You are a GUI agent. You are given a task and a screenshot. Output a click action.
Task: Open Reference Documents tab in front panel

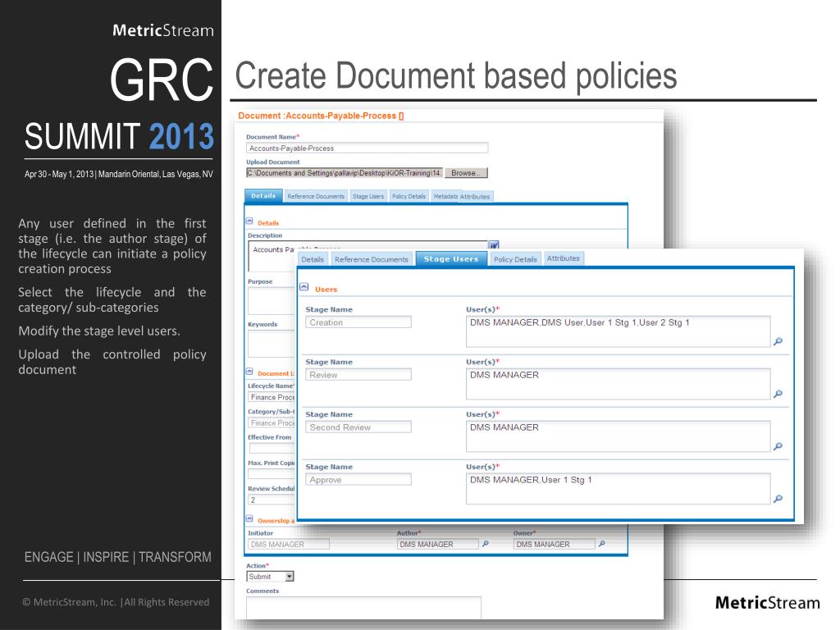(x=372, y=259)
